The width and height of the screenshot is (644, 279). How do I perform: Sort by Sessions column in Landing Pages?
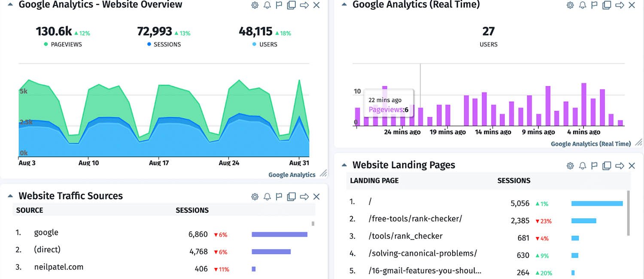point(513,181)
